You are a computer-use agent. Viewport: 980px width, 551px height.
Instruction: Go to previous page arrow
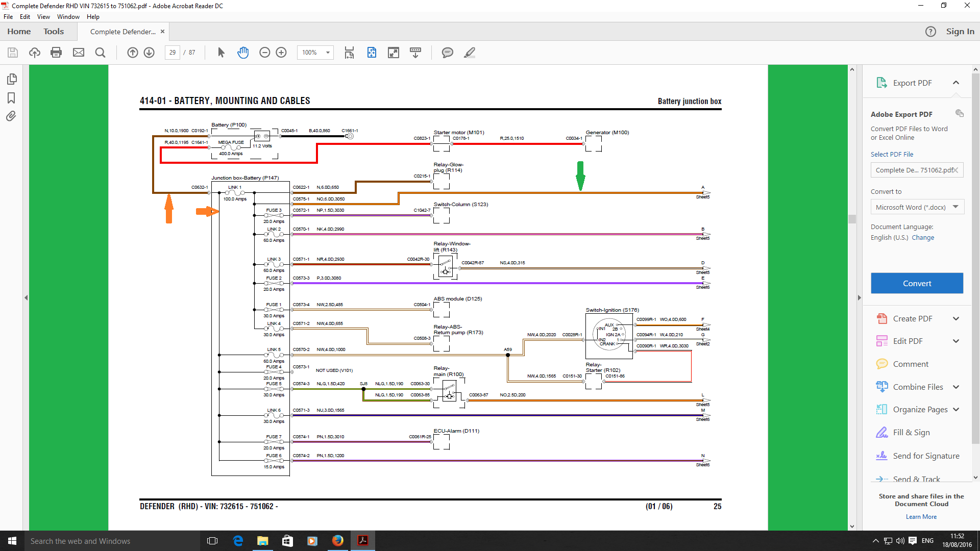tap(133, 53)
